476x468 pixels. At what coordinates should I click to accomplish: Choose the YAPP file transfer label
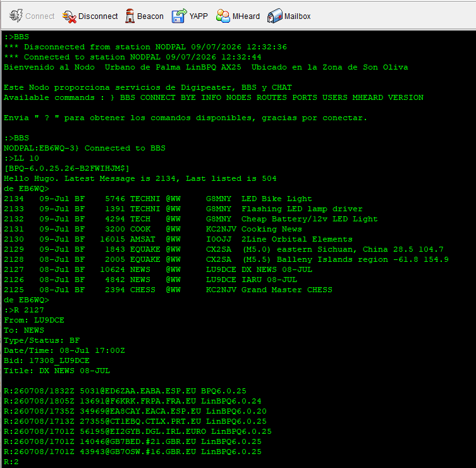(198, 16)
